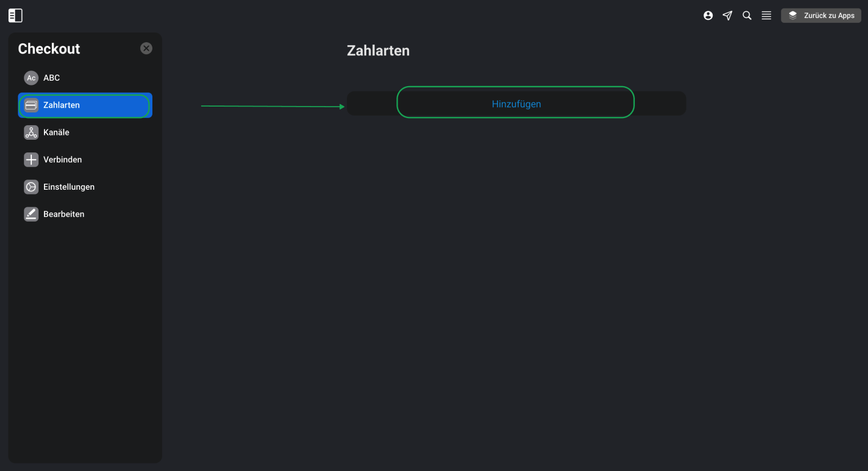This screenshot has height=471, width=868.
Task: Go back via Zurück zu Apps button
Action: (821, 16)
